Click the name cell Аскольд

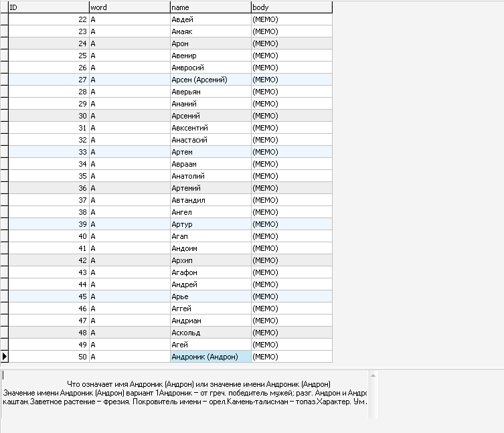tap(210, 333)
